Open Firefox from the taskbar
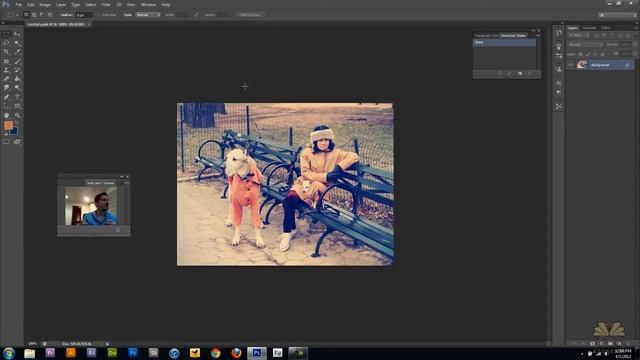The height and width of the screenshot is (360, 640). (236, 353)
